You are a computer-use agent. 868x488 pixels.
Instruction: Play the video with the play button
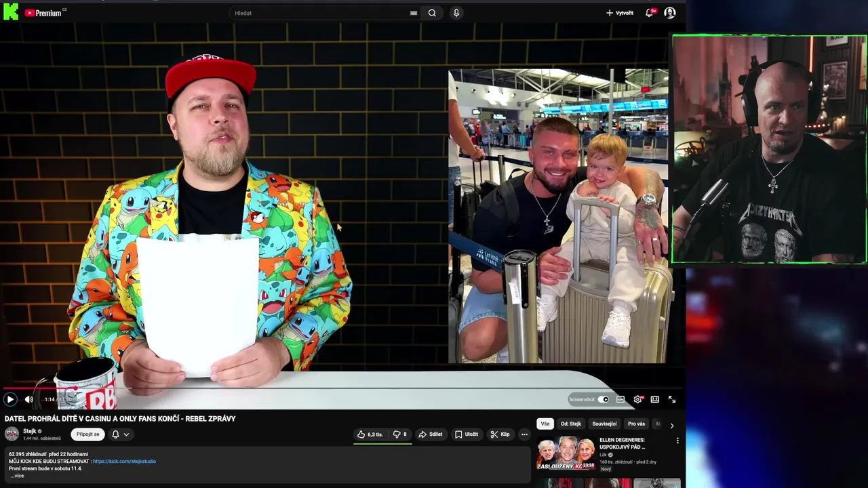10,399
